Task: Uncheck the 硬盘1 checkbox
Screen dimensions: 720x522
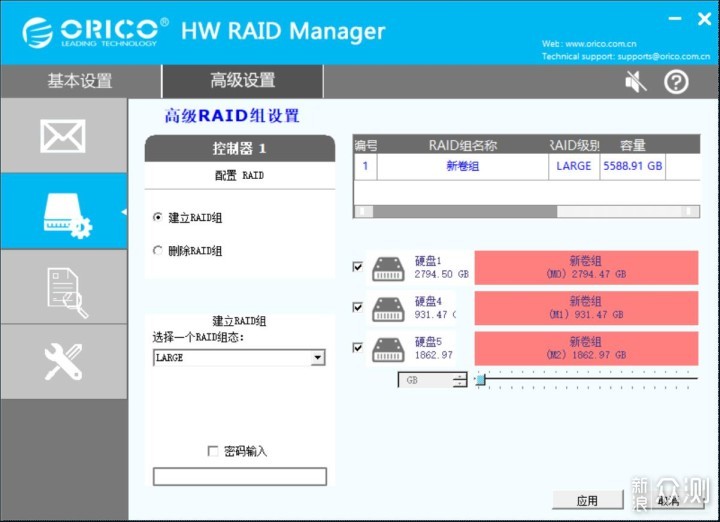Action: pyautogui.click(x=358, y=267)
